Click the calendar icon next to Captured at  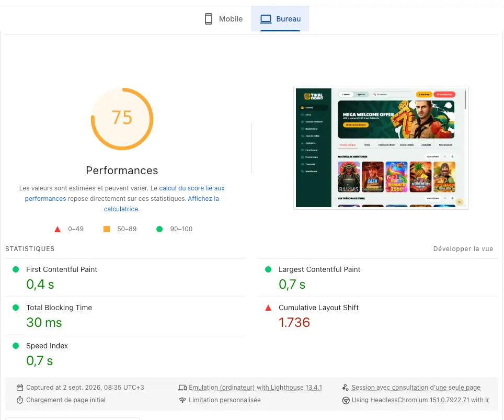coord(20,388)
